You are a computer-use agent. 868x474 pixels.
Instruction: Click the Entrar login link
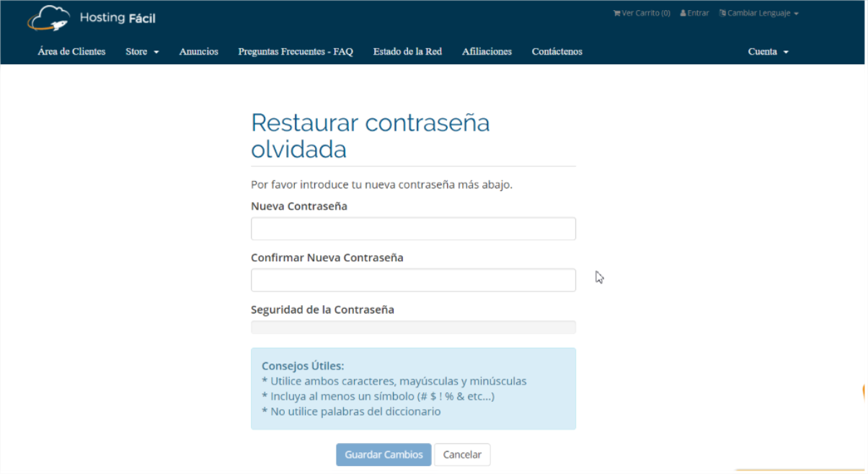pyautogui.click(x=695, y=13)
